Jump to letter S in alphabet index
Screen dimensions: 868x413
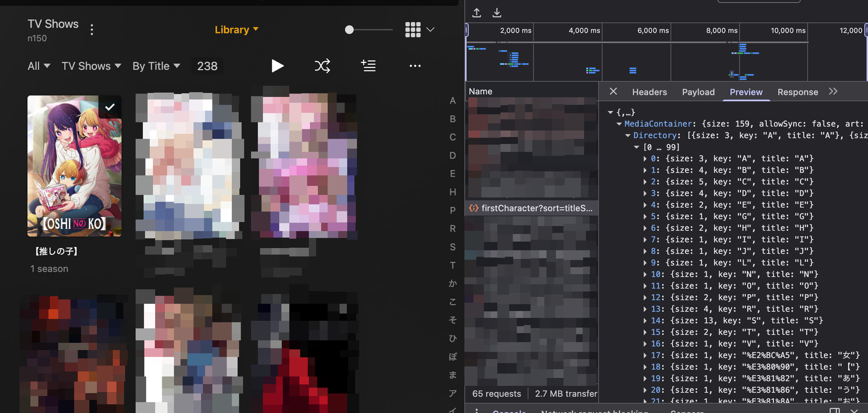(453, 247)
